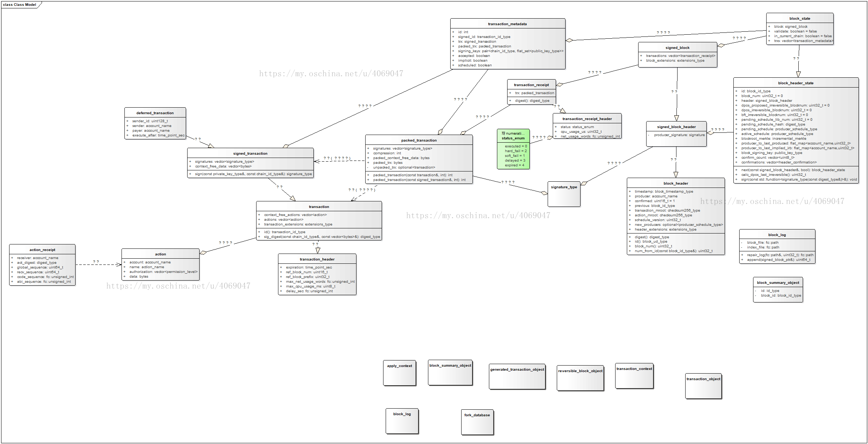Select the transaction_header class name
The image size is (868, 444).
click(317, 259)
